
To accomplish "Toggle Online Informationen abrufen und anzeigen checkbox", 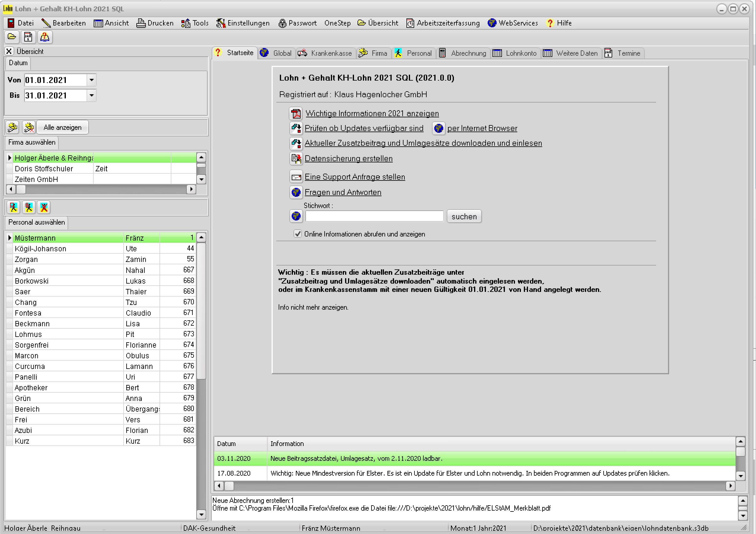I will pos(298,234).
